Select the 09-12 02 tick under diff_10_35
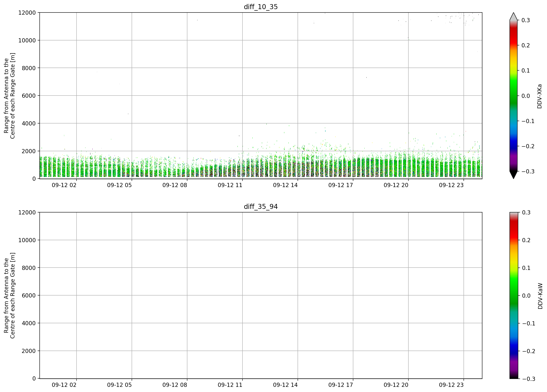547x392 pixels. [x=64, y=185]
